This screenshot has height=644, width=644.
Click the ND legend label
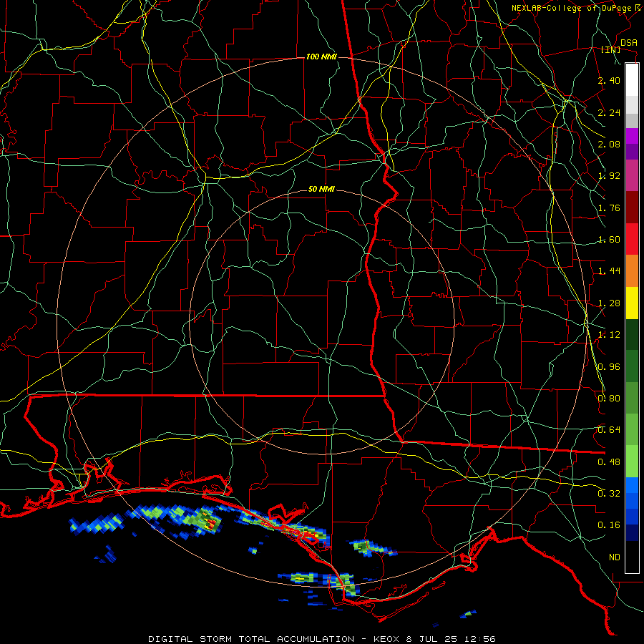(615, 557)
